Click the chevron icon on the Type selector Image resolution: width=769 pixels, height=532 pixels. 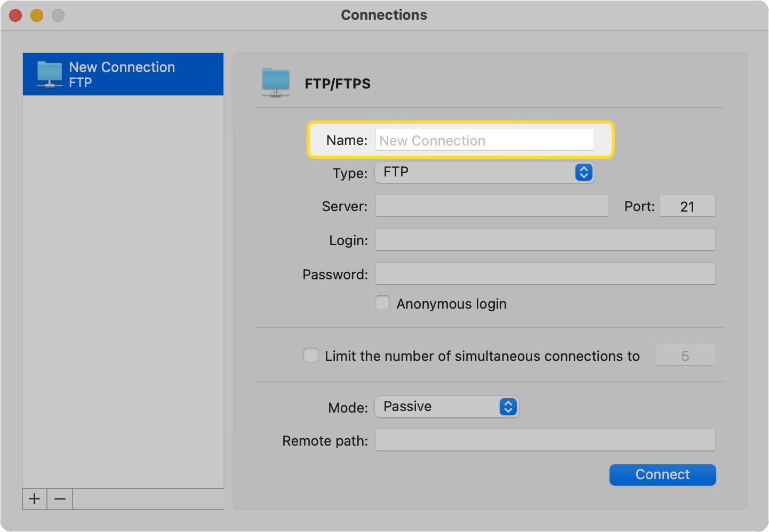(583, 172)
